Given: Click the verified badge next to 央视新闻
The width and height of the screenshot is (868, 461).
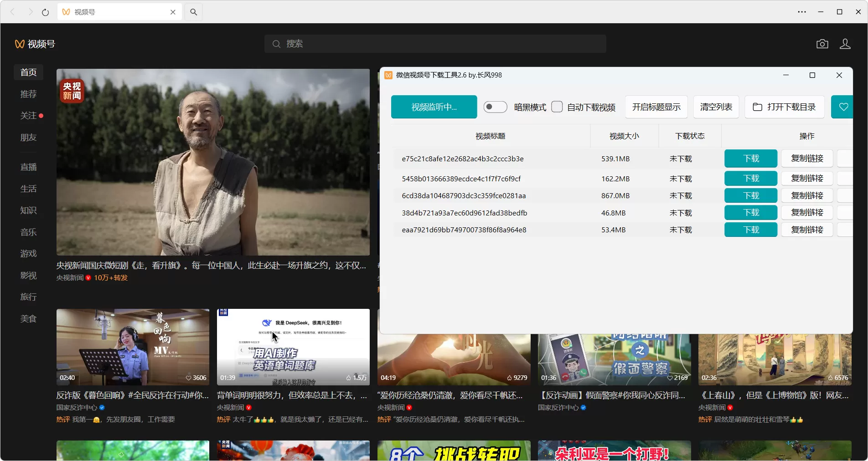Looking at the screenshot, I should (88, 277).
